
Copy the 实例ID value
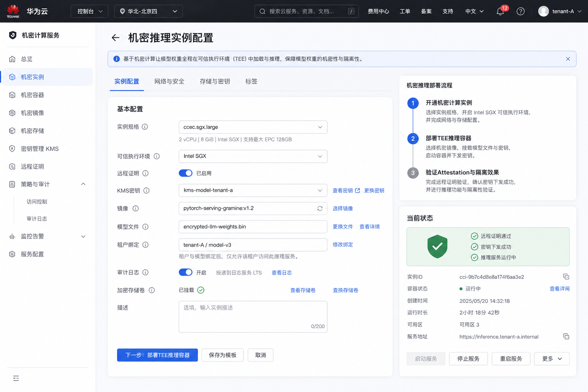click(566, 276)
